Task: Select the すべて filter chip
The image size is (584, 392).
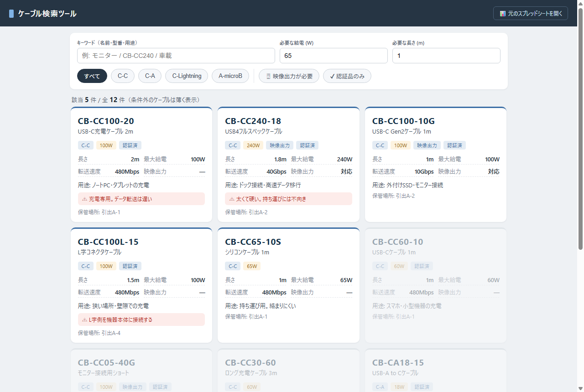Action: pos(92,76)
